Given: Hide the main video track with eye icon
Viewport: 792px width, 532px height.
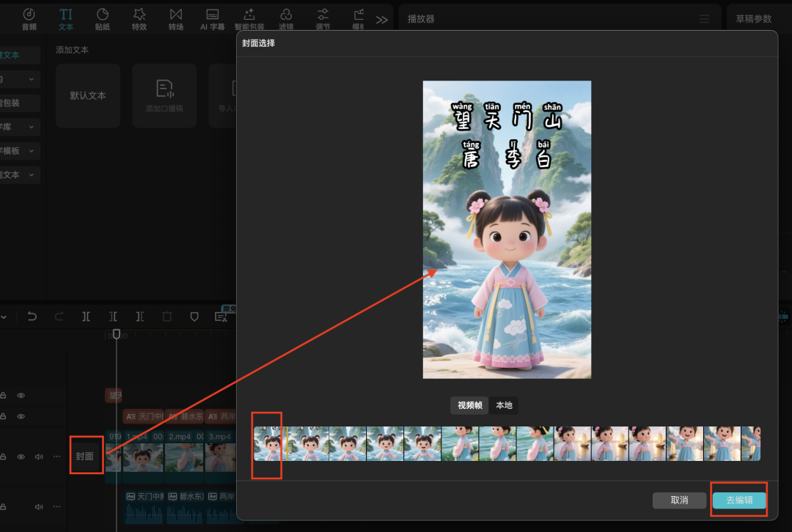Looking at the screenshot, I should click(21, 457).
